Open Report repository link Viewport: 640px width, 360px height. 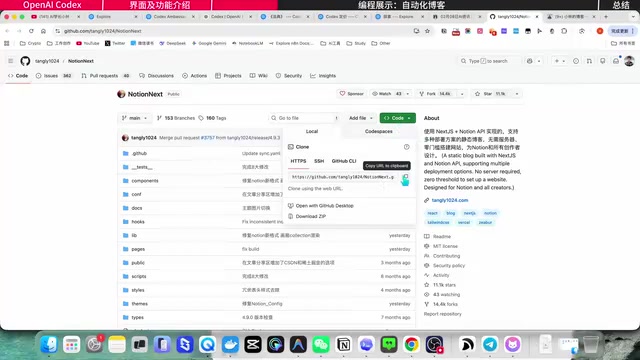(x=442, y=314)
